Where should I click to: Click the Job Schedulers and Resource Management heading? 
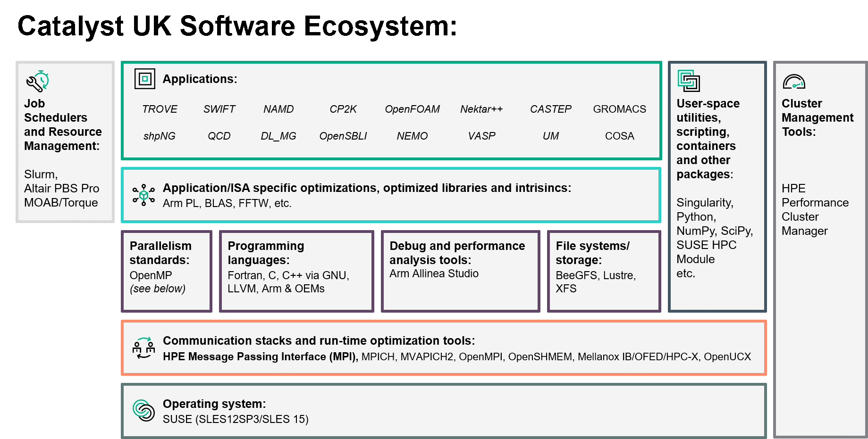63,124
